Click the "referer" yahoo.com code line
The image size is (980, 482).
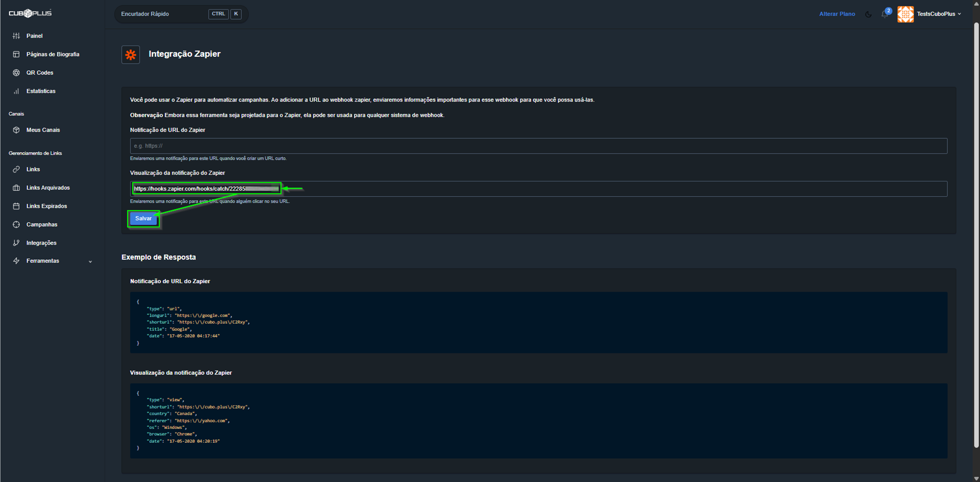(188, 421)
